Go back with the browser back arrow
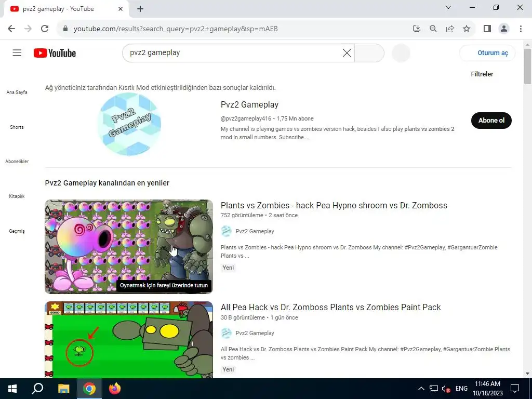The height and width of the screenshot is (399, 532). [x=11, y=29]
